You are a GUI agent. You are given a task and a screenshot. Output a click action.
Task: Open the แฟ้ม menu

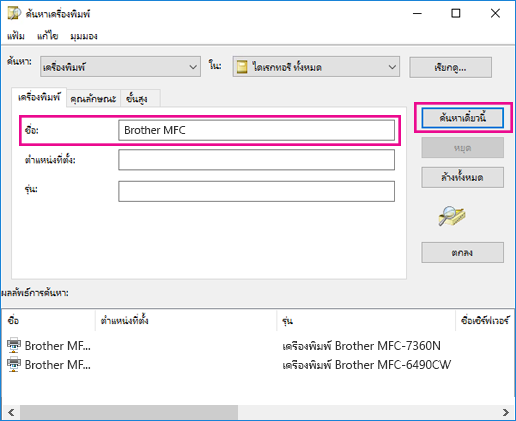pyautogui.click(x=16, y=36)
